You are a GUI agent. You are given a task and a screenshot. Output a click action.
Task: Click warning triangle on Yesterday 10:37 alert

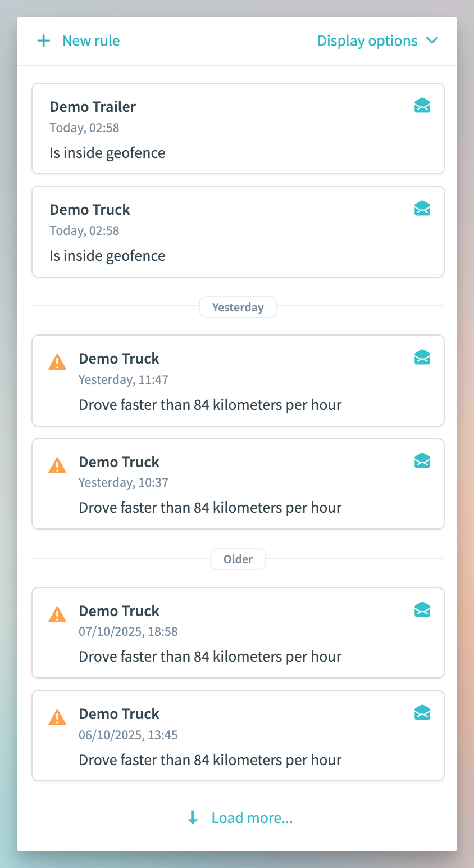click(57, 465)
